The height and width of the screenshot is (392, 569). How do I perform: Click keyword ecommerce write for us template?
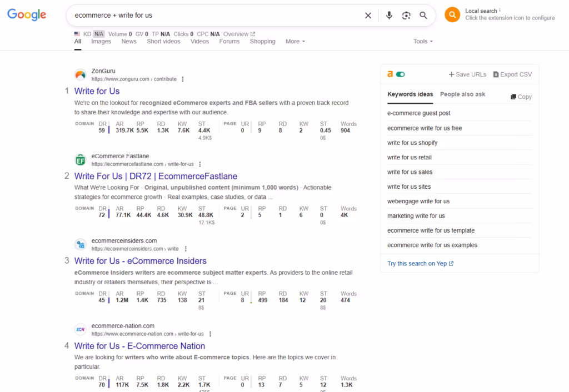click(x=431, y=230)
